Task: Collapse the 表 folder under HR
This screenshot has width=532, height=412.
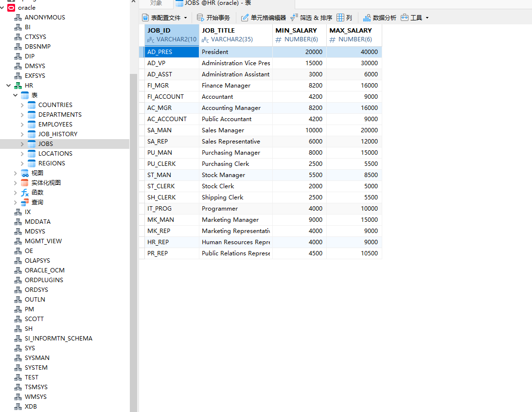Action: pyautogui.click(x=15, y=95)
